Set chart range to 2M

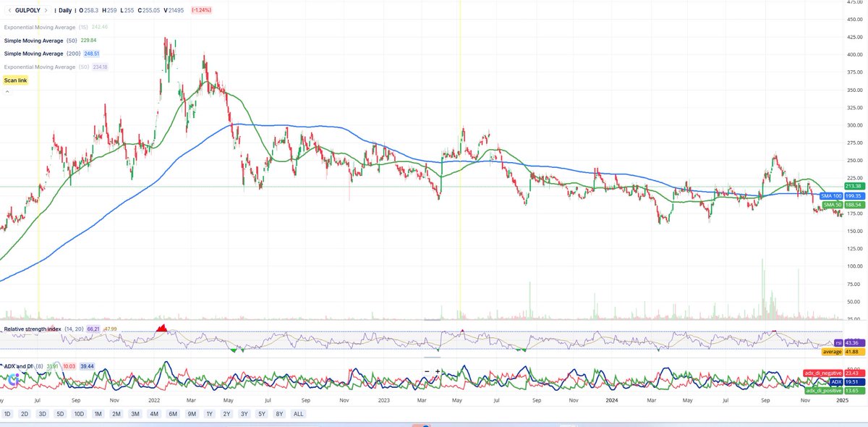pyautogui.click(x=116, y=414)
